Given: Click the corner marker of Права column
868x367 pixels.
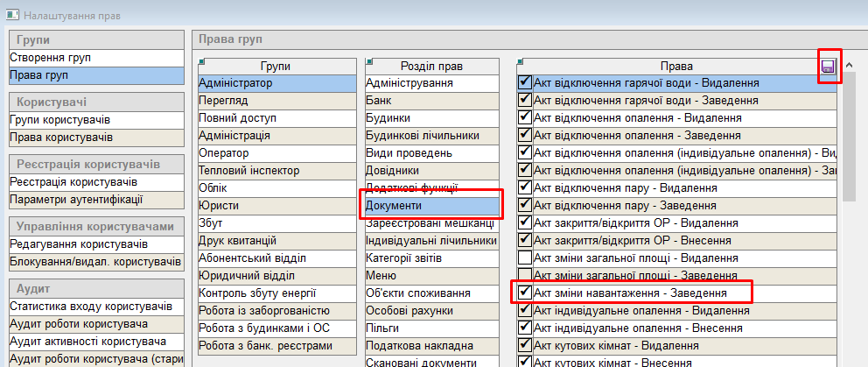Looking at the screenshot, I should pos(520,60).
